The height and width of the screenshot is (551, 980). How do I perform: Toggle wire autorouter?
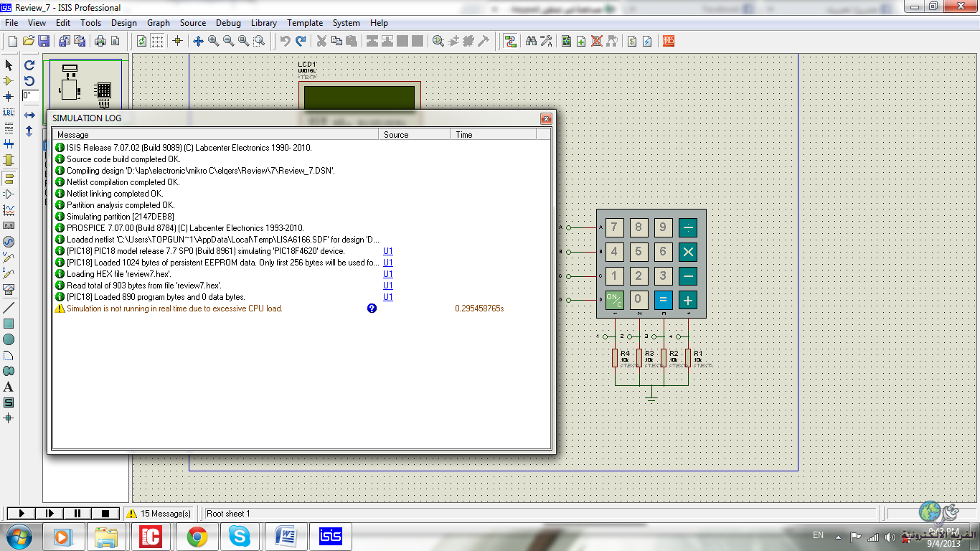[x=510, y=41]
